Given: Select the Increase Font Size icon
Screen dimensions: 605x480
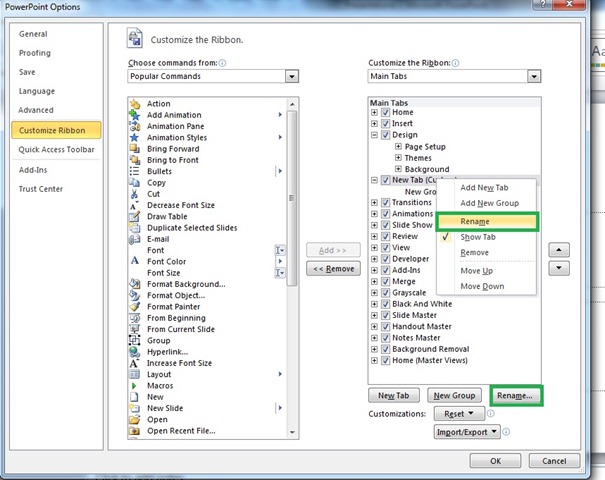Looking at the screenshot, I should [x=135, y=363].
